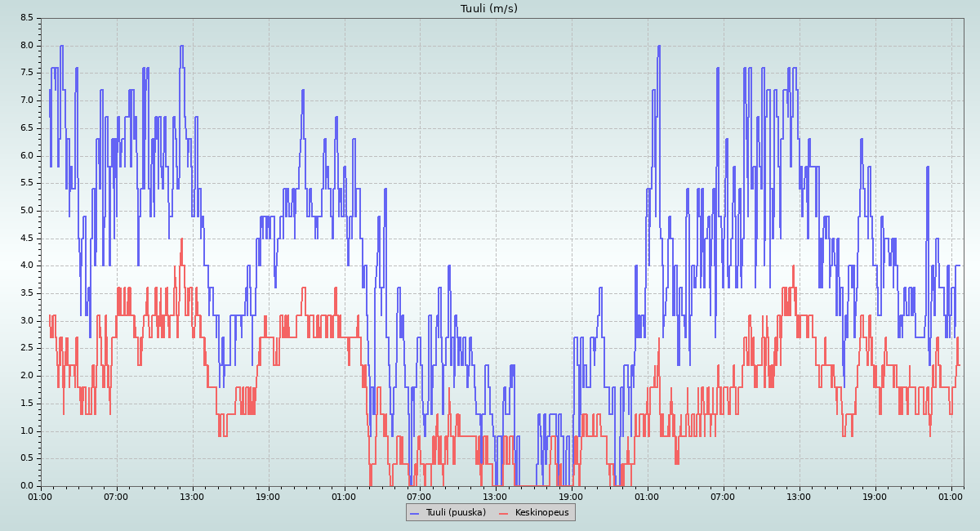Select the 1.0 y-axis tick label
This screenshot has height=531, width=980.
[27, 430]
